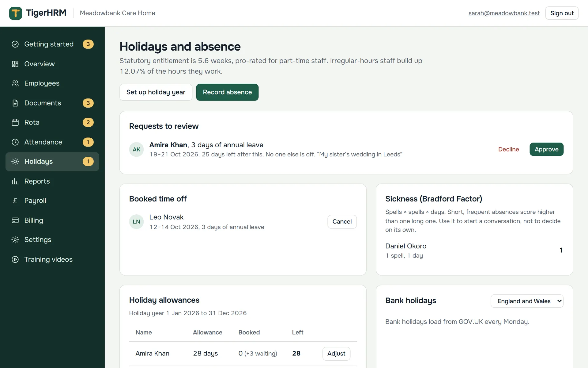Approve Amira Khan's leave request
The height and width of the screenshot is (368, 588).
coord(546,149)
